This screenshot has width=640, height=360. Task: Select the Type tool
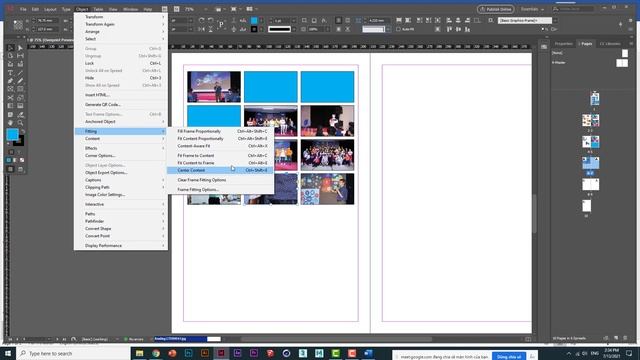coord(11,73)
